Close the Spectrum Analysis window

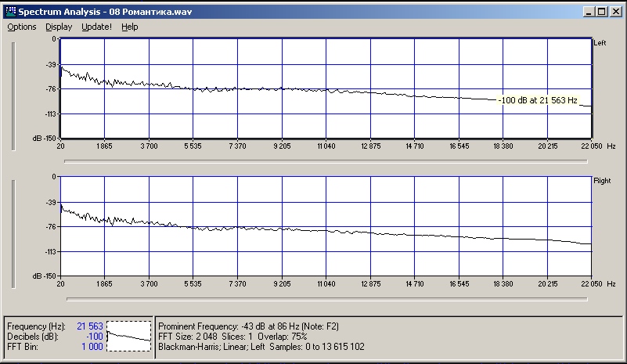click(x=614, y=12)
